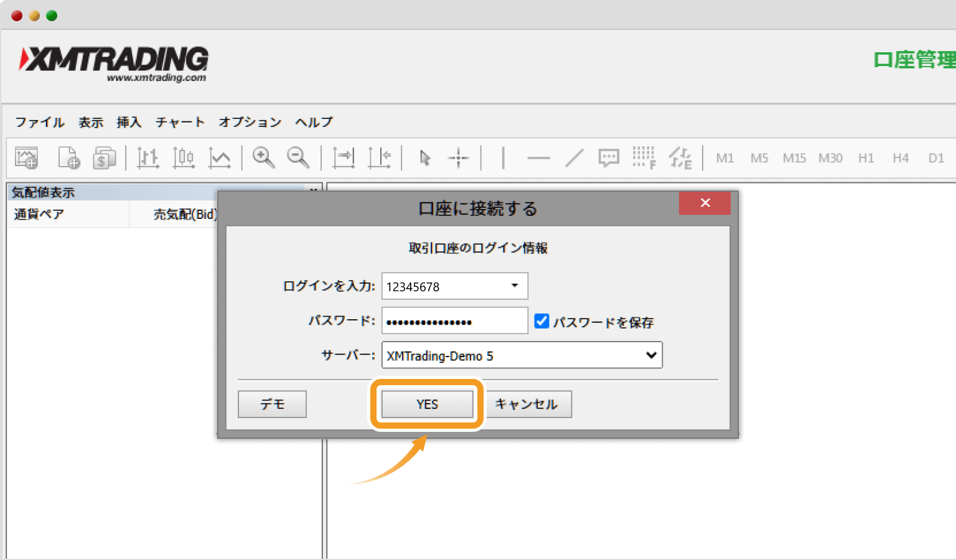Uncheck the パスワードを保存 checkbox
This screenshot has height=560, width=956.
click(x=541, y=321)
